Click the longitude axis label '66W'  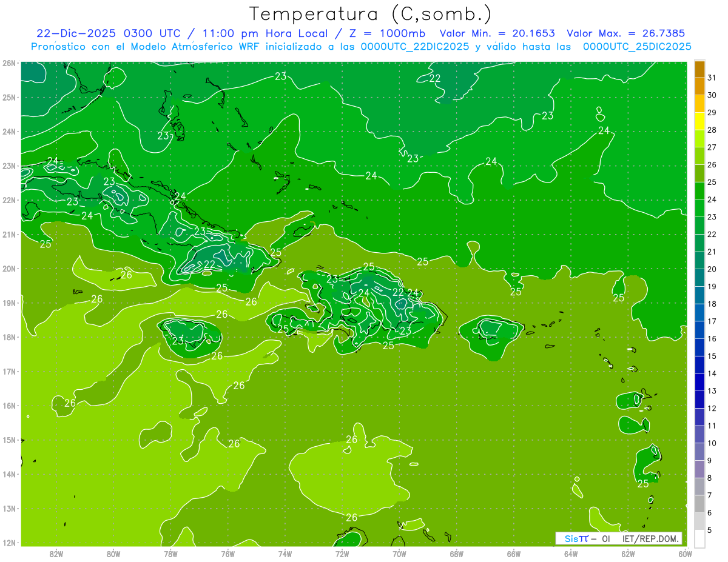[514, 554]
